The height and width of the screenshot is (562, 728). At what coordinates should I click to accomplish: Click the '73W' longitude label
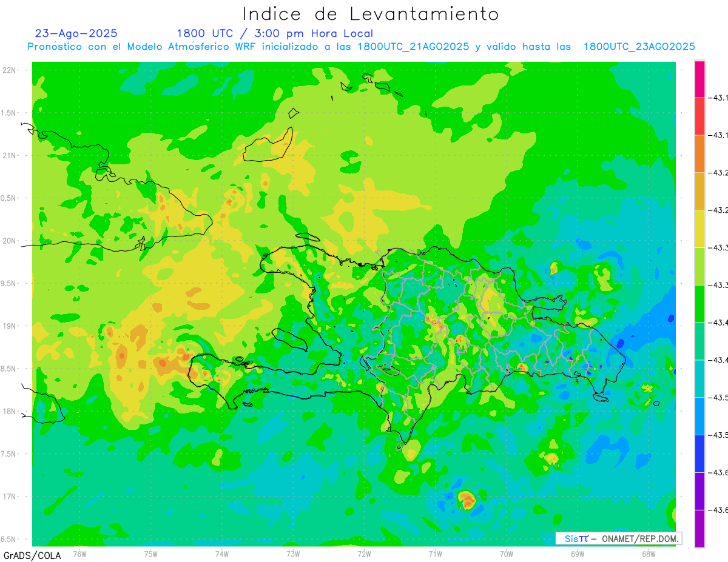293,553
